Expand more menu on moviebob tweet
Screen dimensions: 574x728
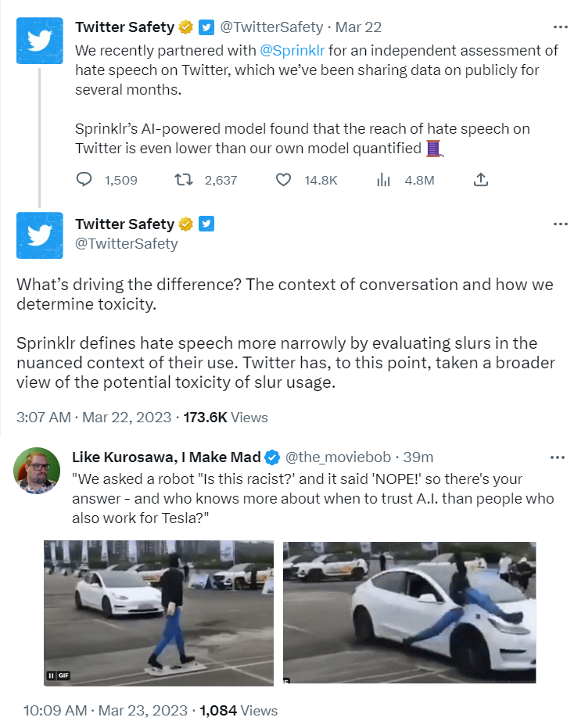click(557, 457)
